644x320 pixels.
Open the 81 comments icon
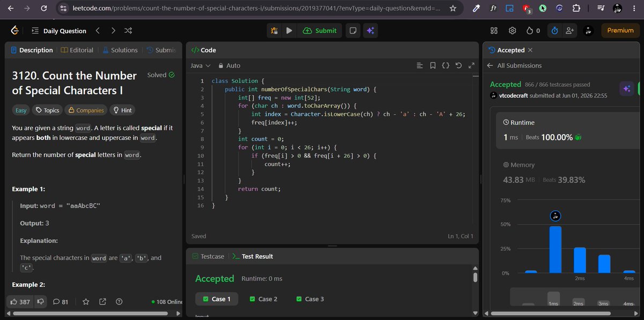pyautogui.click(x=61, y=302)
